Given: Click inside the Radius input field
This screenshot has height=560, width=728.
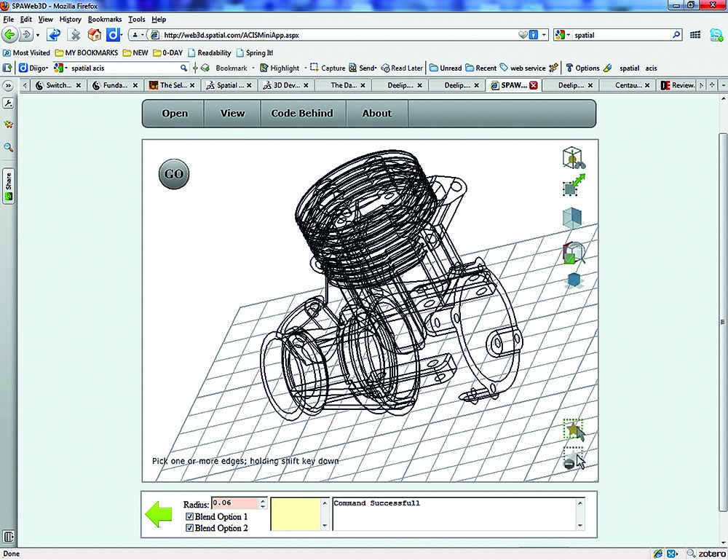Looking at the screenshot, I should pos(234,503).
